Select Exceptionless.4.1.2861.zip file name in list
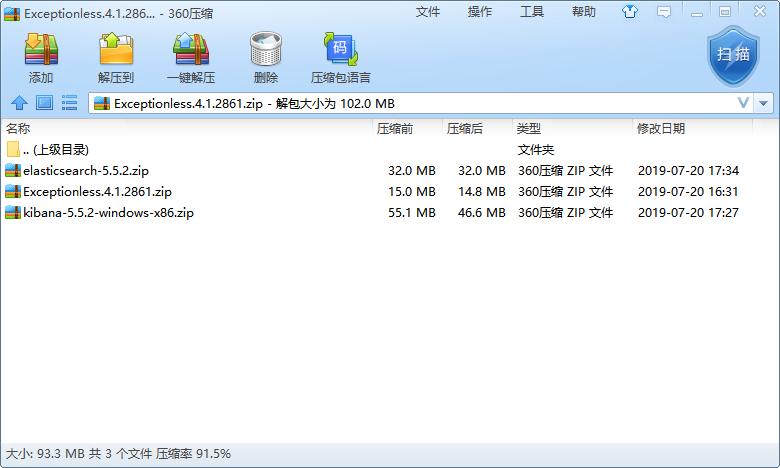The image size is (780, 468). pyautogui.click(x=98, y=191)
